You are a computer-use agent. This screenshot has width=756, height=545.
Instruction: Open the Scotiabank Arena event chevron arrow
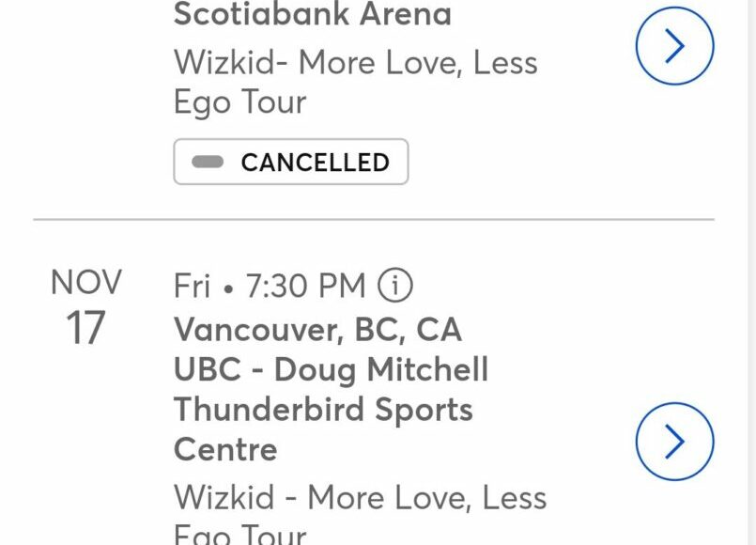pos(674,46)
